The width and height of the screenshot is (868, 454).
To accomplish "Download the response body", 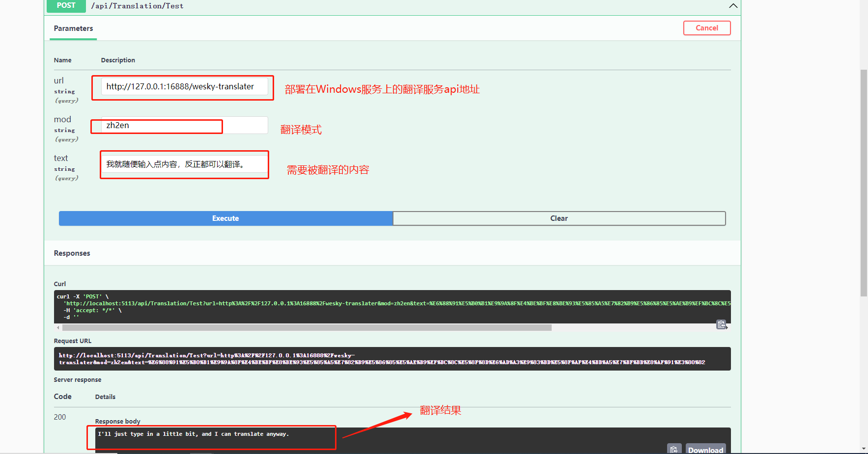I will click(705, 449).
